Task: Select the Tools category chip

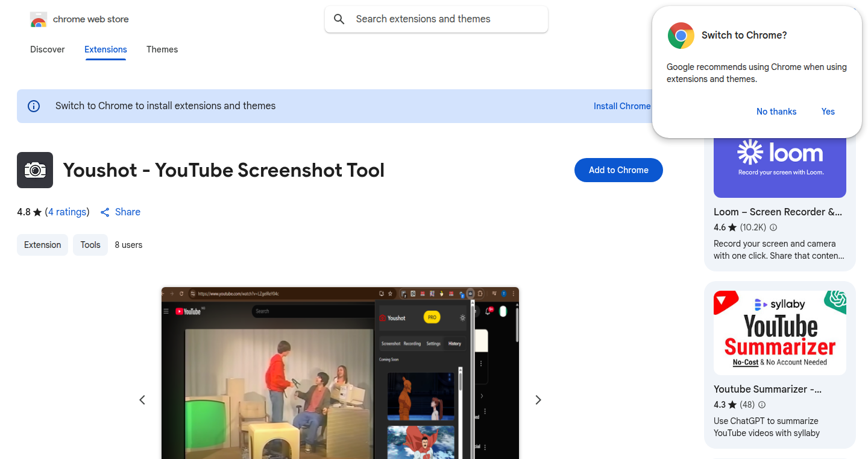Action: pos(90,245)
